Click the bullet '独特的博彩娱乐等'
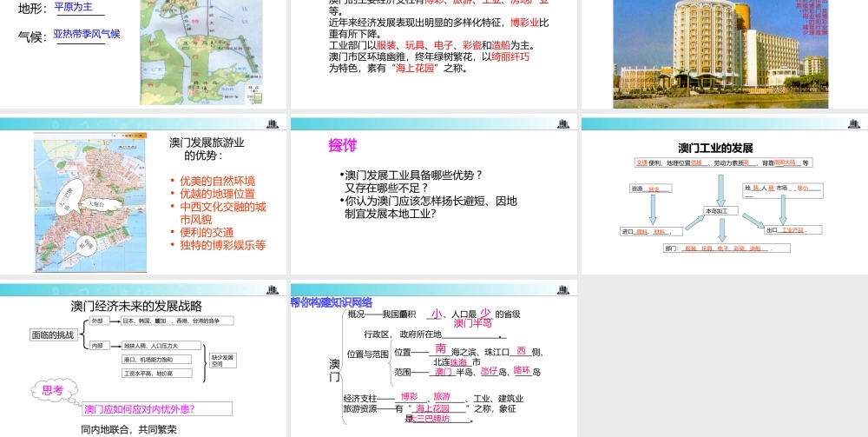The image size is (868, 437). 222,245
